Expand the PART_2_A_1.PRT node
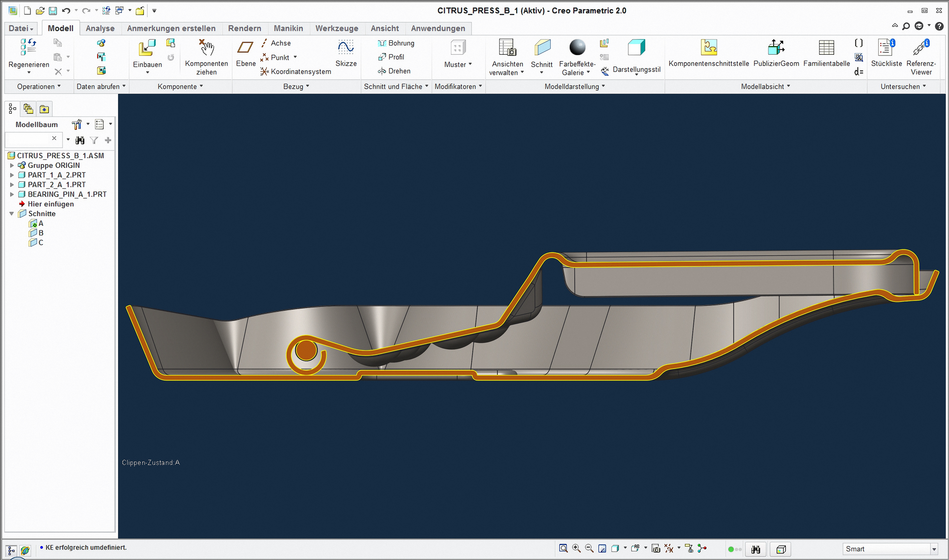This screenshot has width=949, height=560. coord(12,185)
